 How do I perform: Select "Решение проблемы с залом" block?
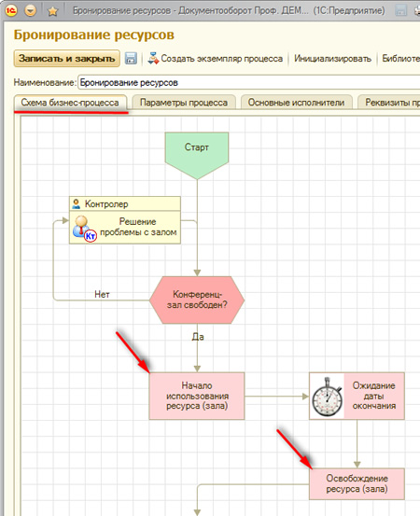(x=125, y=228)
